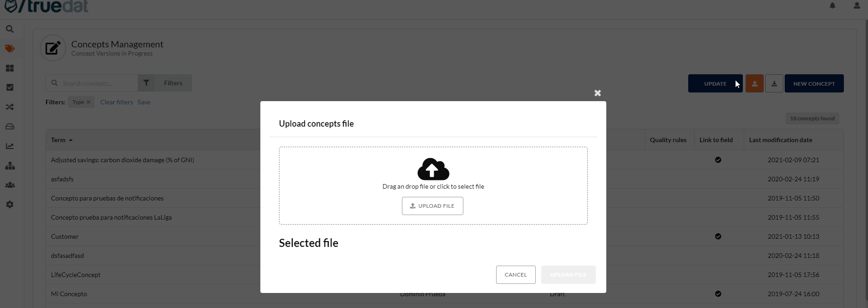Viewport: 868px width, 308px height.
Task: Open the hierarchy sitemap sidebar icon
Action: pyautogui.click(x=10, y=166)
